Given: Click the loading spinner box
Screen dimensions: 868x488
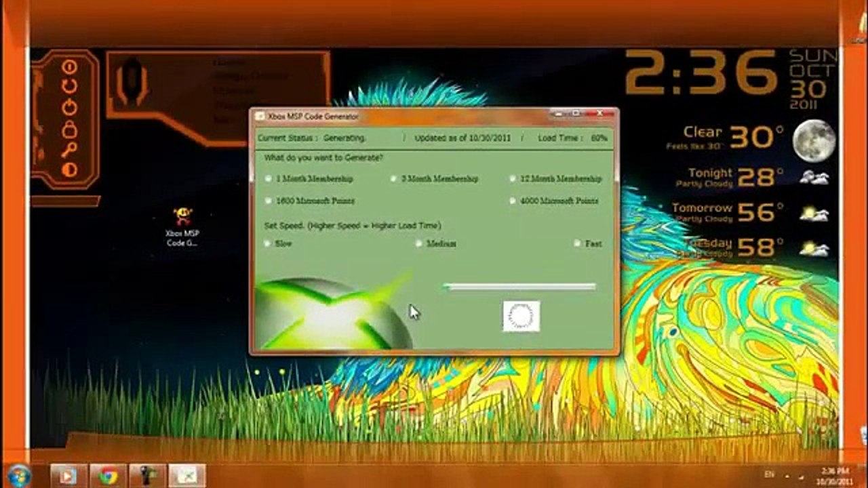Looking at the screenshot, I should pyautogui.click(x=521, y=316).
